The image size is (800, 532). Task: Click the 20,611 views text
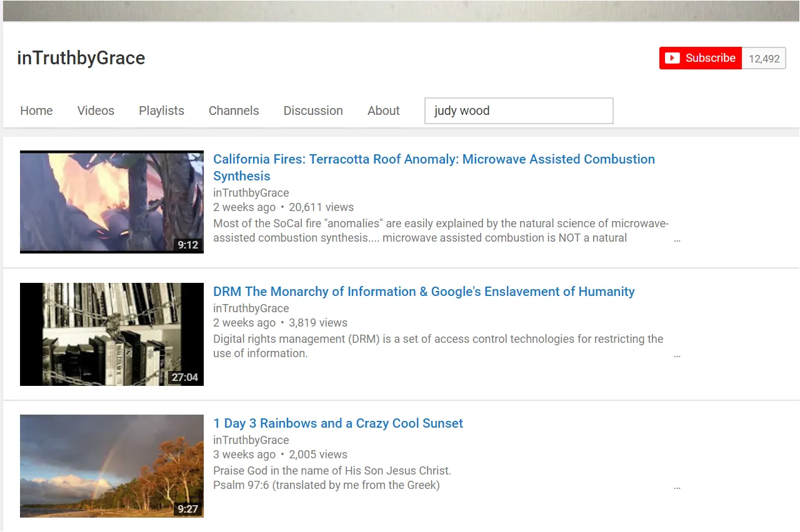coord(321,207)
